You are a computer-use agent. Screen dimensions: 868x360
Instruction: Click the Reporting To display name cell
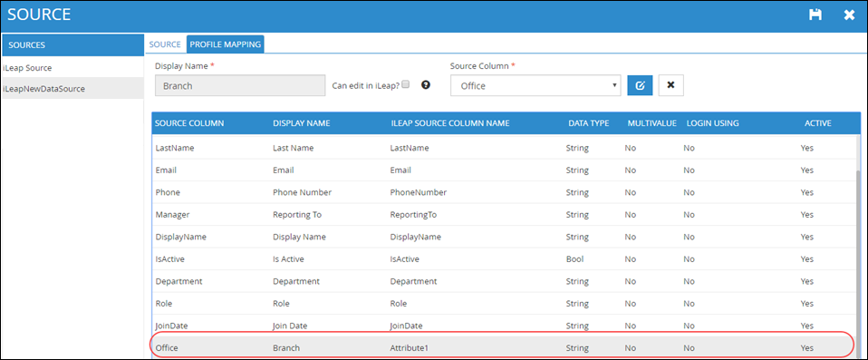(297, 214)
